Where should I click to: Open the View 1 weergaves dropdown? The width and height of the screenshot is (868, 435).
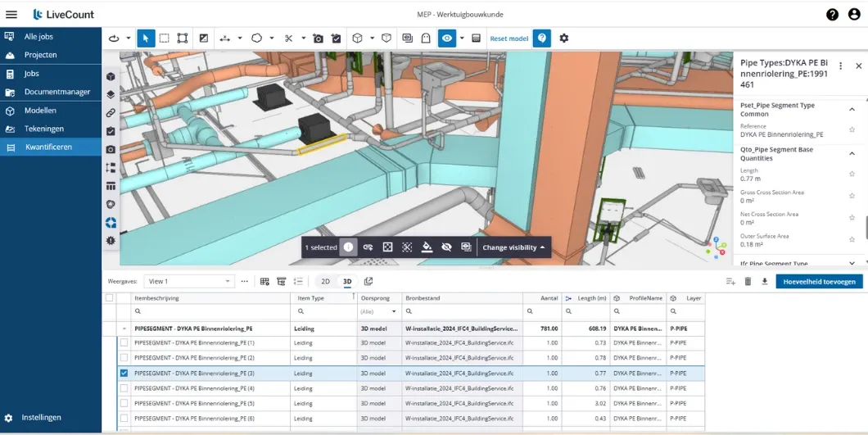[x=189, y=282]
